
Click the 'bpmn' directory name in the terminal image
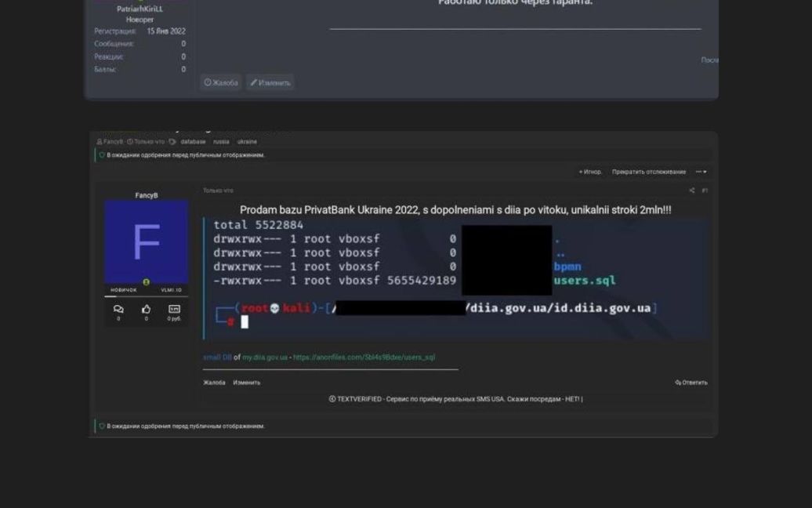coord(567,267)
